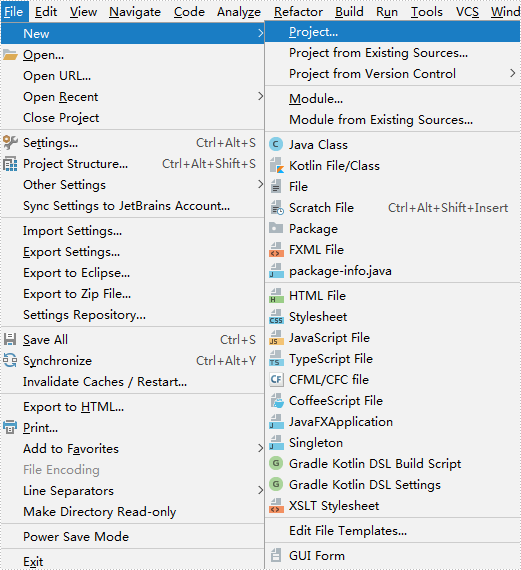Screen dimensions: 521x570
Task: Select Export to HTML...
Action: pyautogui.click(x=132, y=407)
